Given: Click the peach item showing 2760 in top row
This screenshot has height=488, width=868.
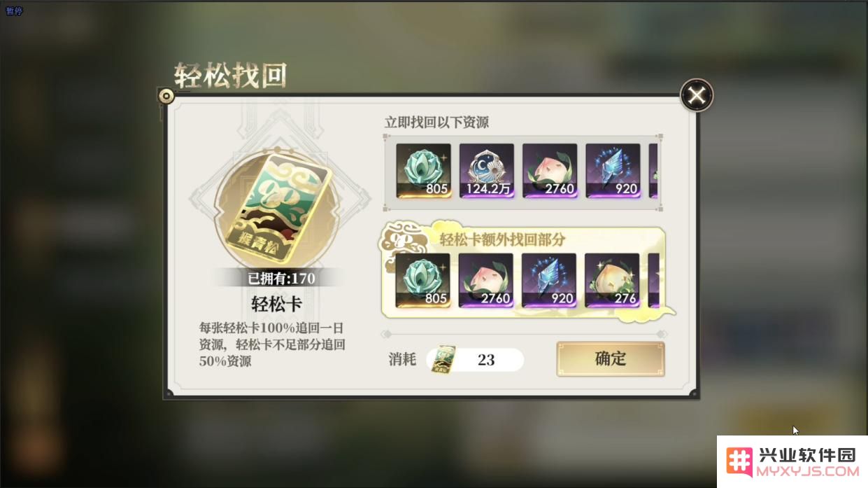Looking at the screenshot, I should point(550,171).
